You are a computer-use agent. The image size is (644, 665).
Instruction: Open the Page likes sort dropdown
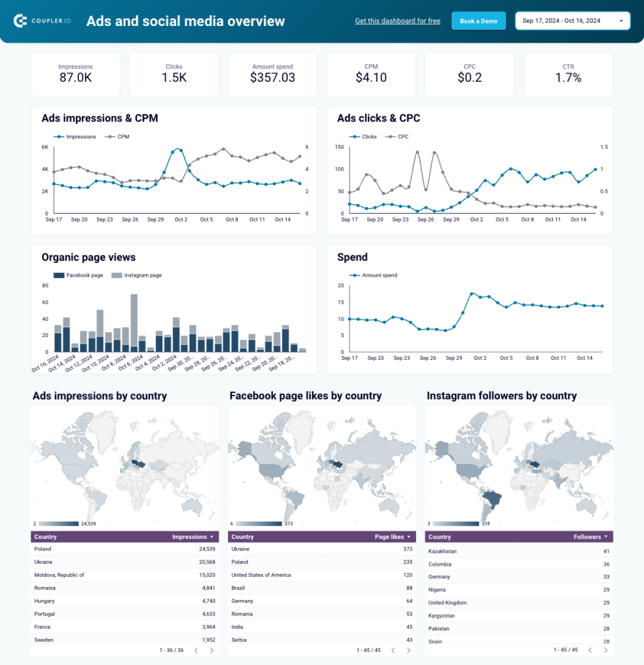409,537
